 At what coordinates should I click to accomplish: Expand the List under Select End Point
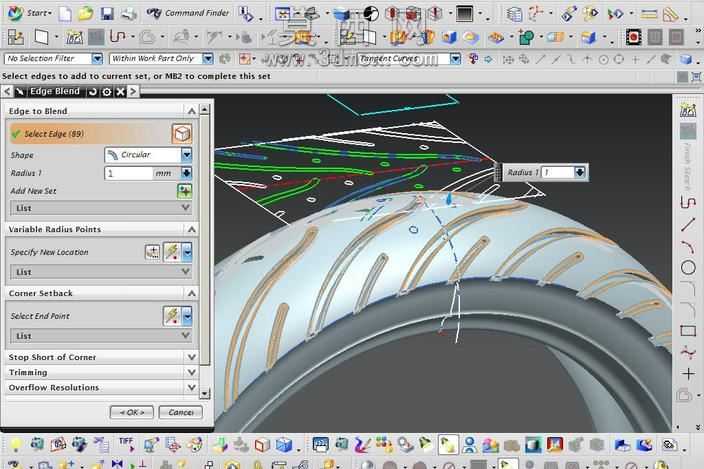click(x=101, y=336)
